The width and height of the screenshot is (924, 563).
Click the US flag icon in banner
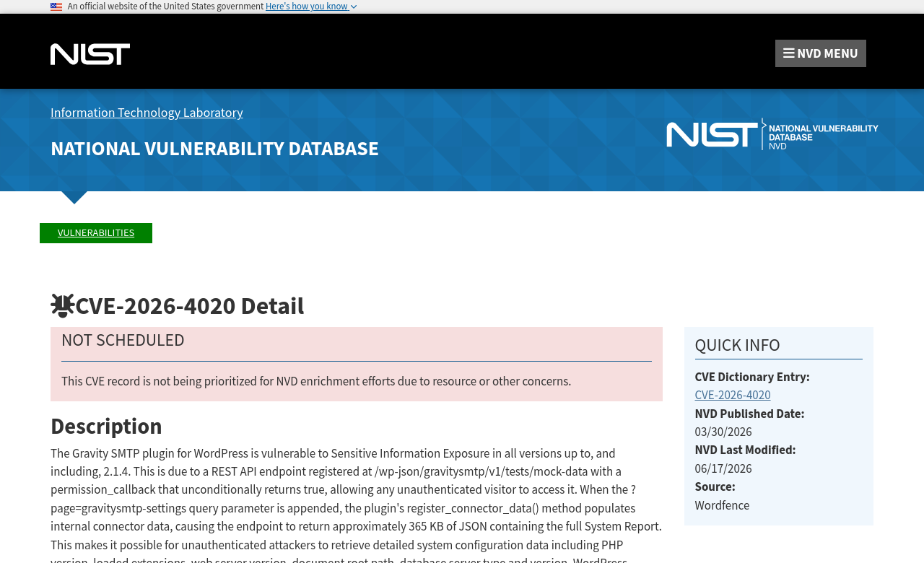[56, 6]
